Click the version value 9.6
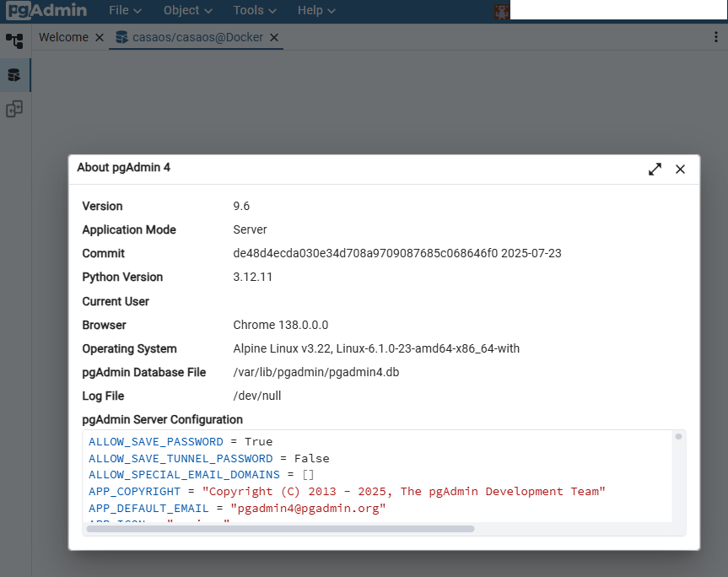 (241, 206)
